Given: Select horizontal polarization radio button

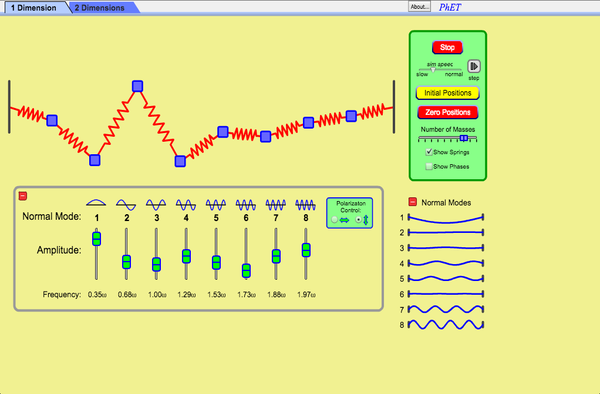Looking at the screenshot, I should tap(334, 220).
